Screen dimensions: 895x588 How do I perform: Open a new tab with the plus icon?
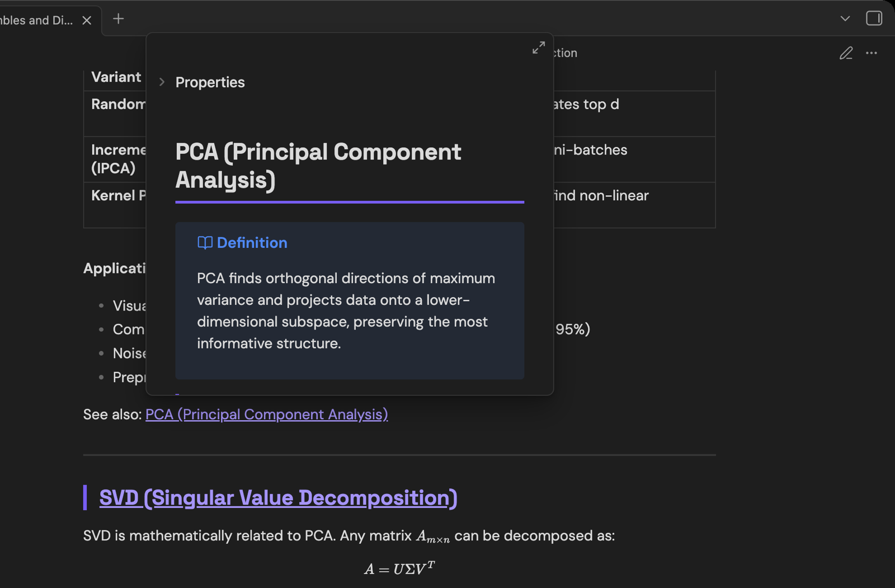tap(118, 19)
